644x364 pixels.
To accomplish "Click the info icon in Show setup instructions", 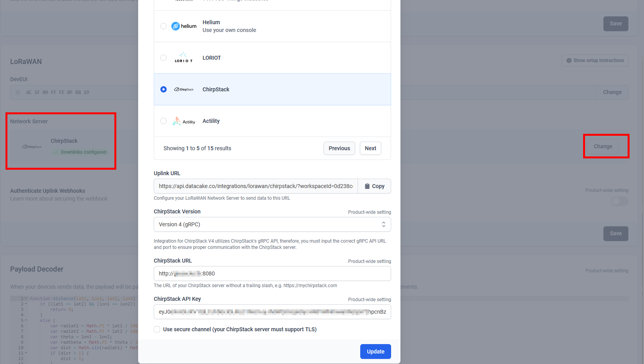I will 569,60.
